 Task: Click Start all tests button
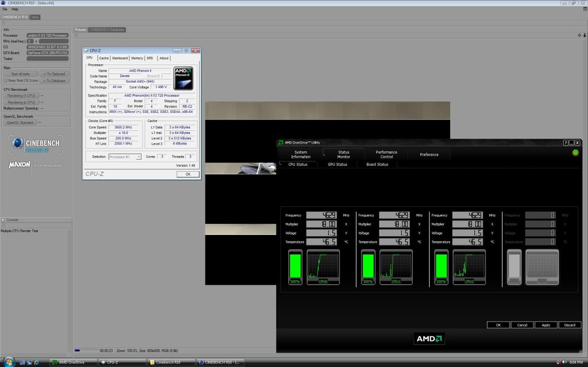click(x=21, y=74)
